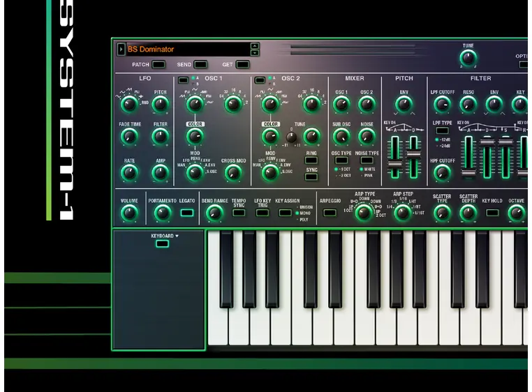This screenshot has height=392, width=532.
Task: Toggle the OSC 1 A/B switch
Action: coord(183,80)
